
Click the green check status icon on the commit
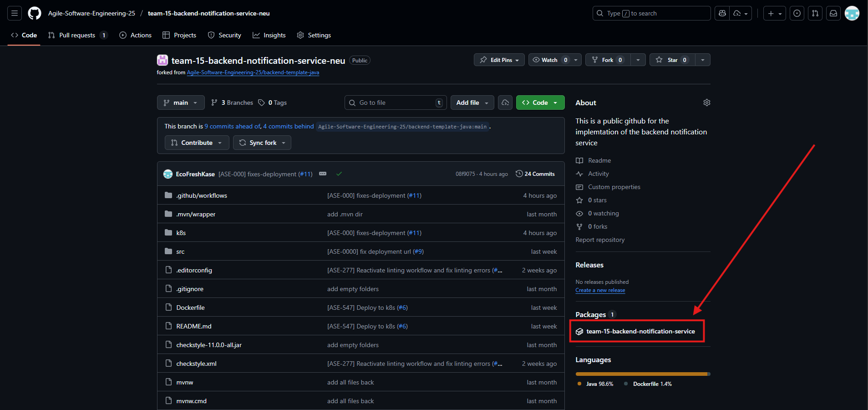339,174
